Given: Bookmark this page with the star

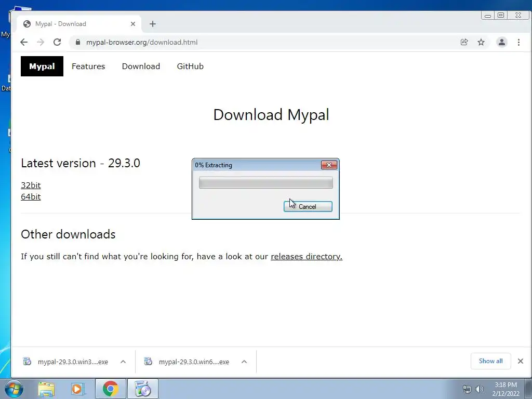Looking at the screenshot, I should click(481, 42).
